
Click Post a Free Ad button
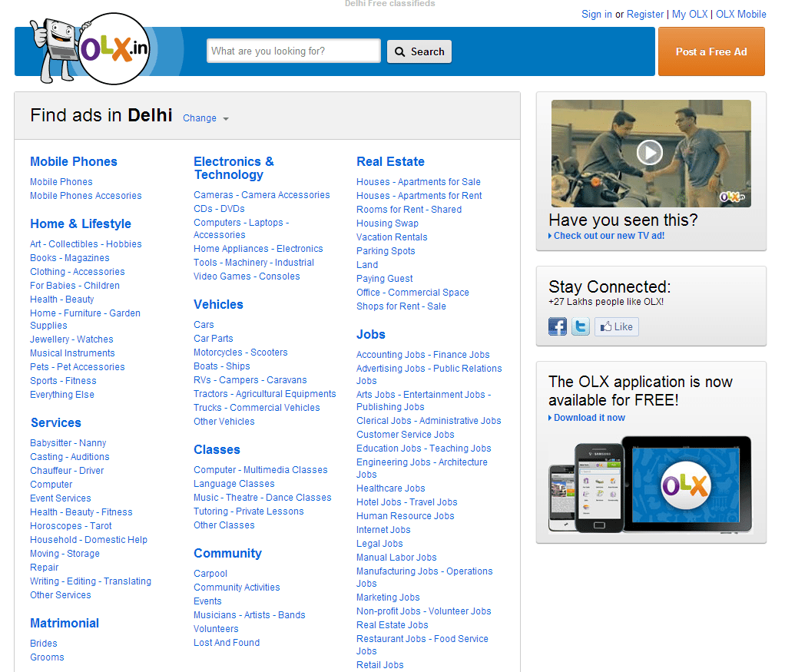coord(711,51)
